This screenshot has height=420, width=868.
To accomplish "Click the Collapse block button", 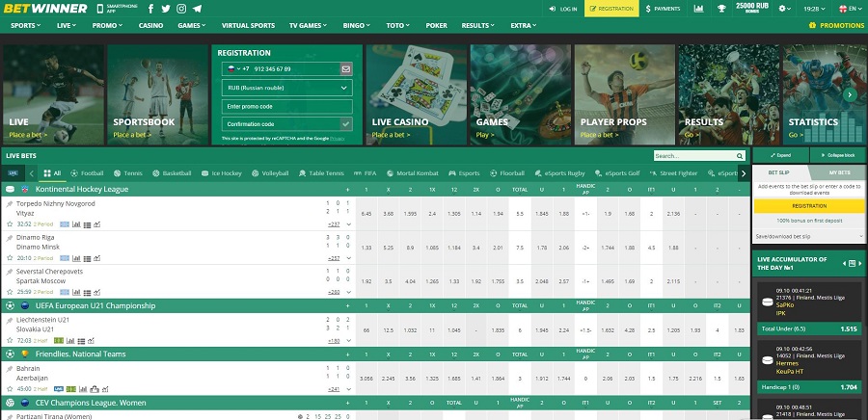I will click(x=837, y=155).
